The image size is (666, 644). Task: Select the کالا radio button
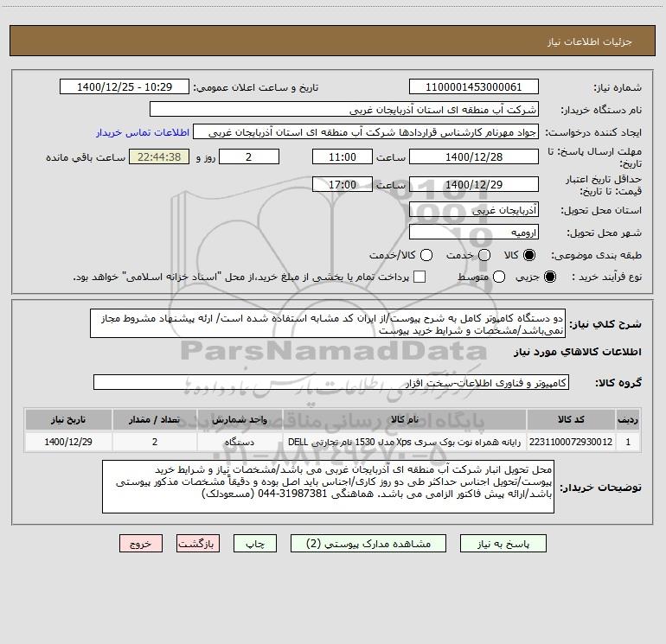529,255
